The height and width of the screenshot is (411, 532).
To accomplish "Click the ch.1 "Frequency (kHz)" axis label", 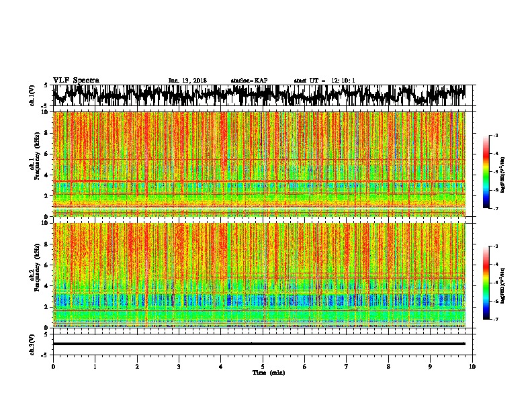I will (37, 156).
